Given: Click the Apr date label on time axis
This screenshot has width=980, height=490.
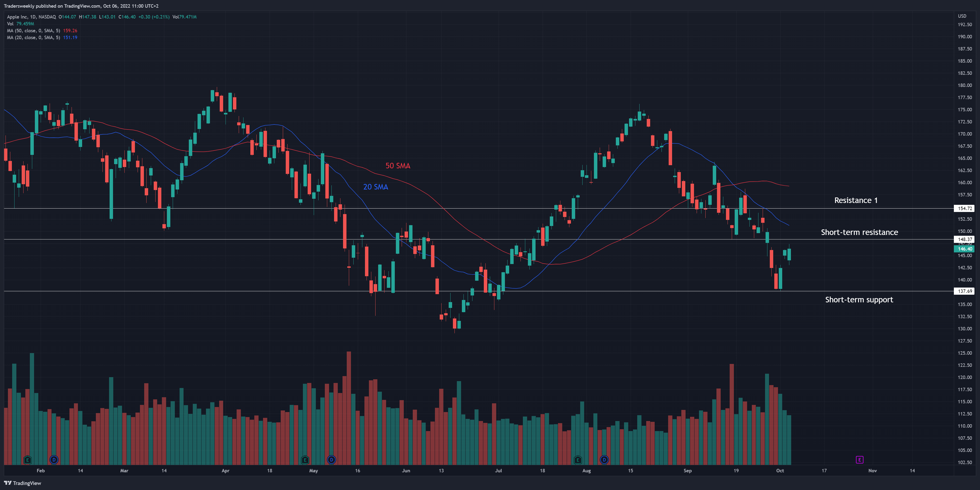Looking at the screenshot, I should click(225, 471).
